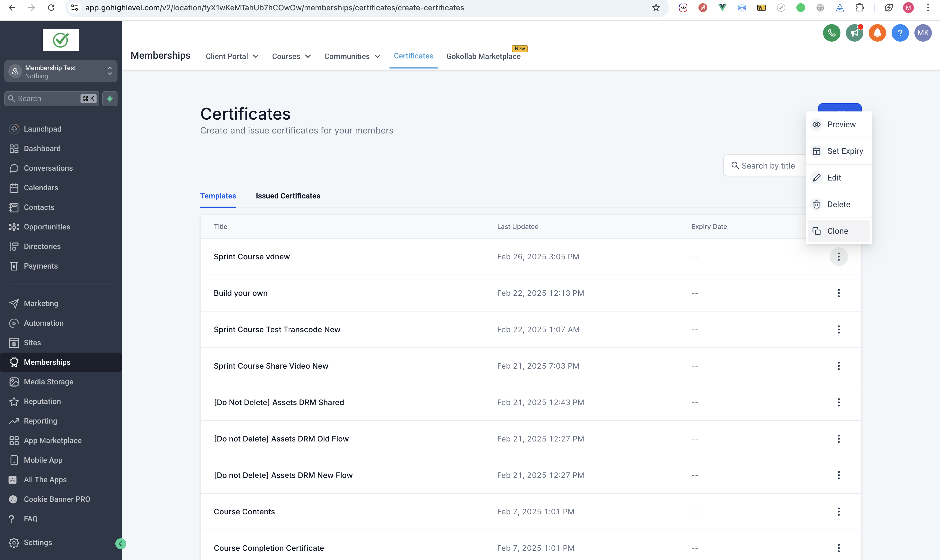Choose Set Expiry in the context menu
This screenshot has height=560, width=940.
pos(845,151)
